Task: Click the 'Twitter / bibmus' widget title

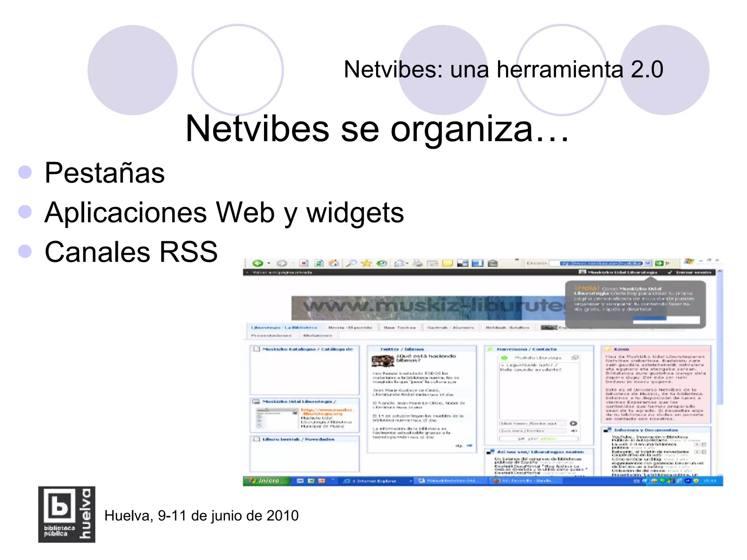Action: point(402,349)
